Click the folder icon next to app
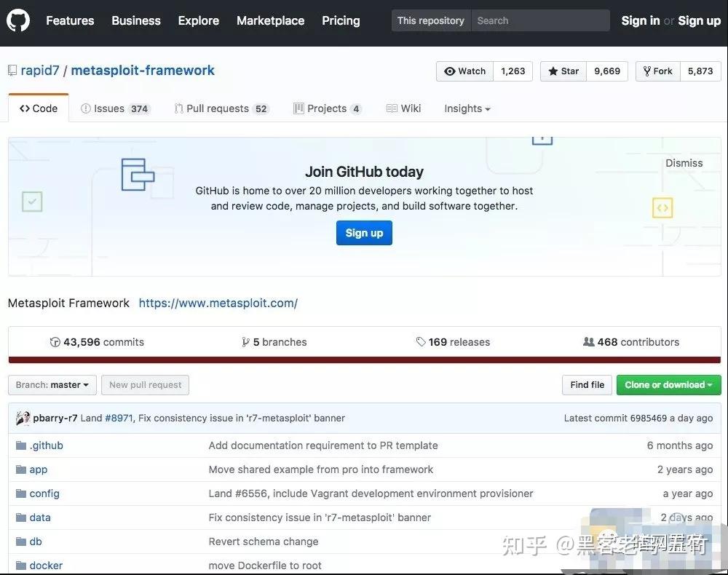This screenshot has height=575, width=728. tap(21, 469)
